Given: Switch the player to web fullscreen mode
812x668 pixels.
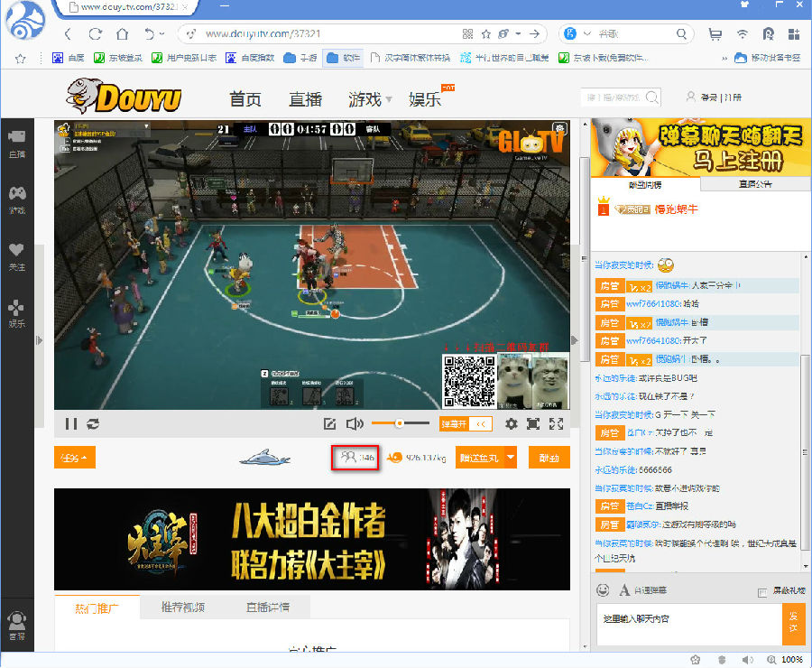Looking at the screenshot, I should tap(533, 424).
